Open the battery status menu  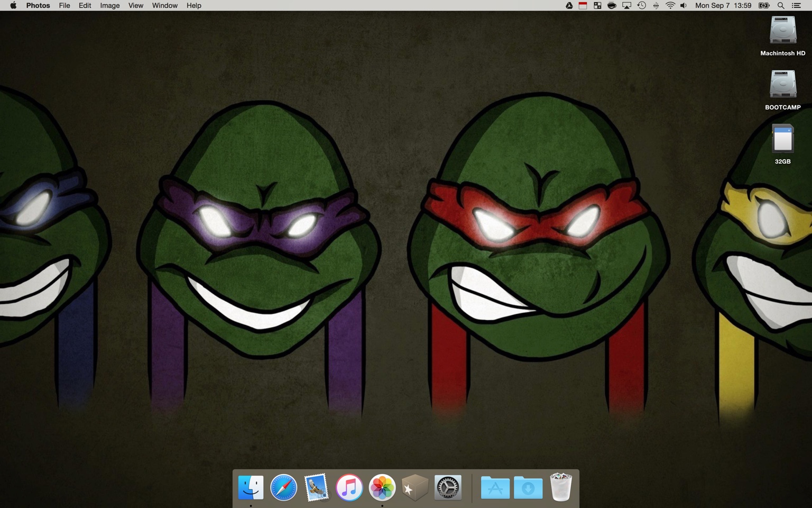[764, 5]
